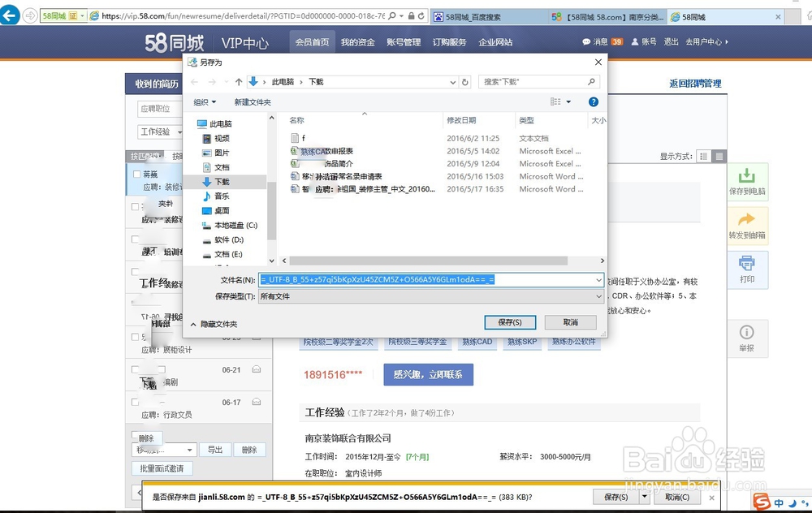Open the 移动到 dropdown at list bottom

click(164, 450)
